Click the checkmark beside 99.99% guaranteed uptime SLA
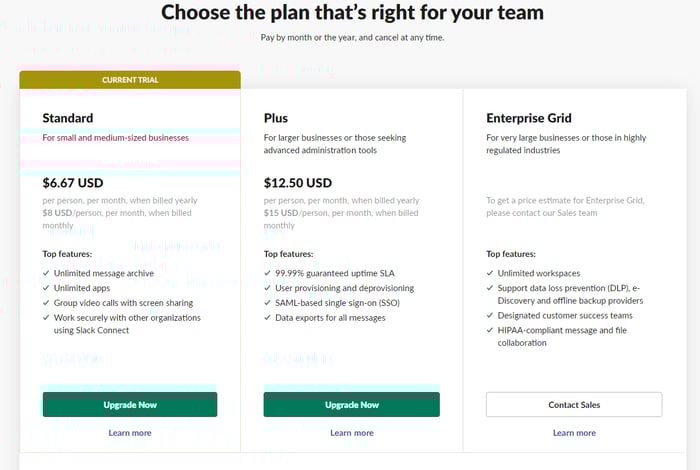Viewport: 700px width, 470px height. (x=268, y=273)
